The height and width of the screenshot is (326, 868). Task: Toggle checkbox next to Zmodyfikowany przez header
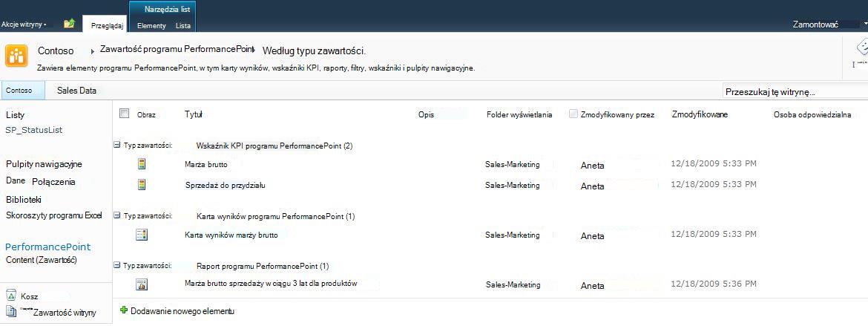pos(573,114)
